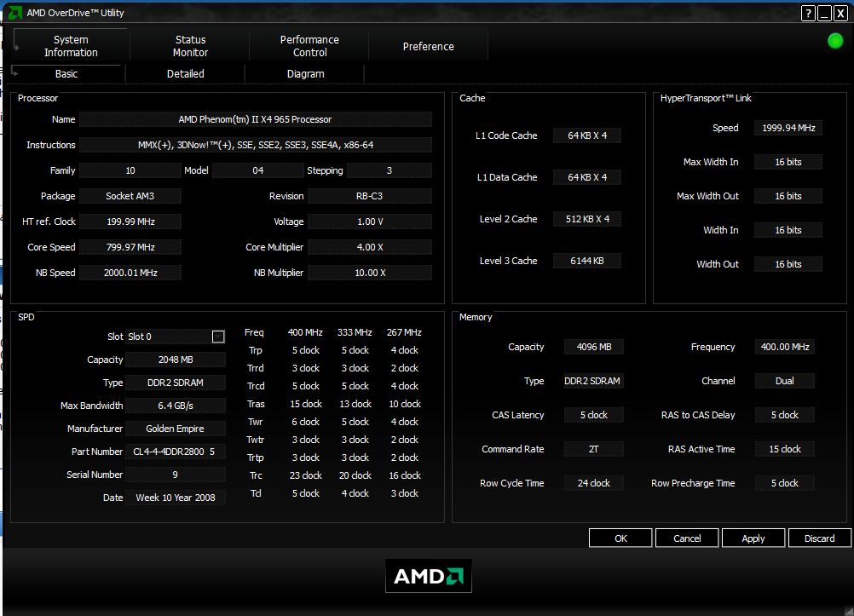The width and height of the screenshot is (854, 616).
Task: Open the Slot 0 dropdown arrow
Action: (218, 337)
